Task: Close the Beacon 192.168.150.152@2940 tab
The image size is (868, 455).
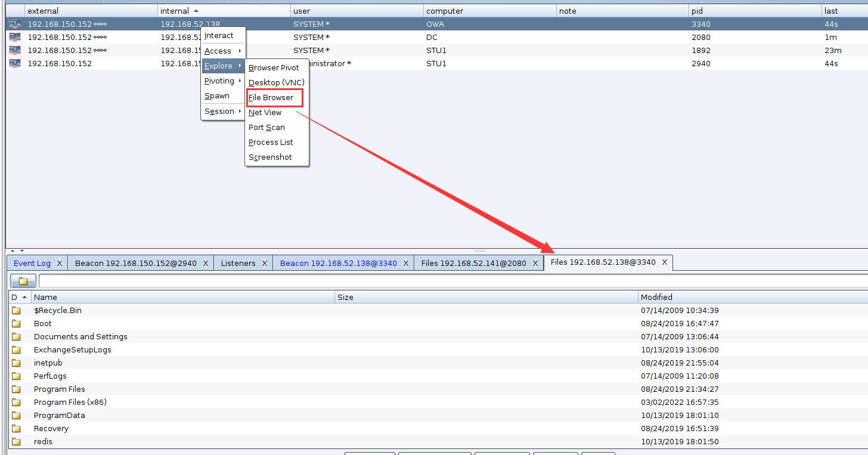Action: 206,263
